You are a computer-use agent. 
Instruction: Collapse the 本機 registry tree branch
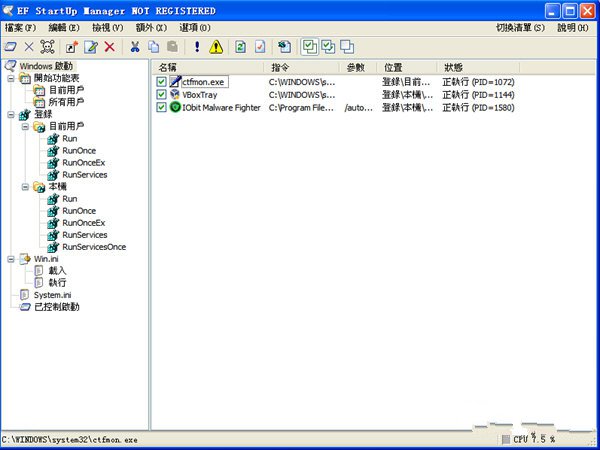click(25, 186)
